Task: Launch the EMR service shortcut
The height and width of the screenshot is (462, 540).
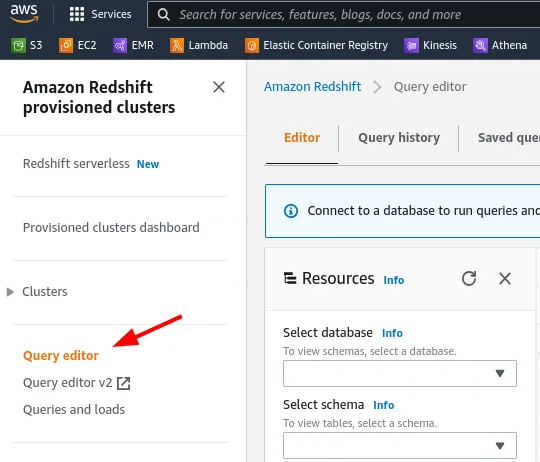Action: tap(133, 45)
